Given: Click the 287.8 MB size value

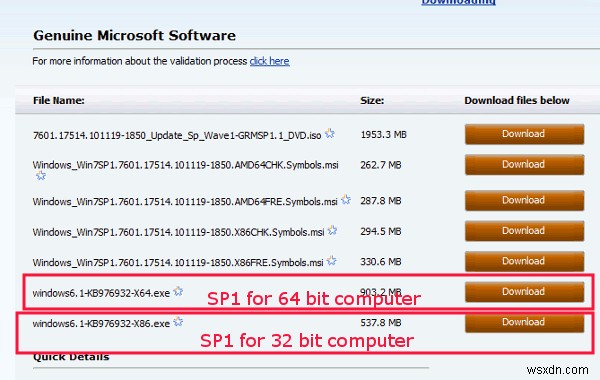Looking at the screenshot, I should click(x=381, y=201).
